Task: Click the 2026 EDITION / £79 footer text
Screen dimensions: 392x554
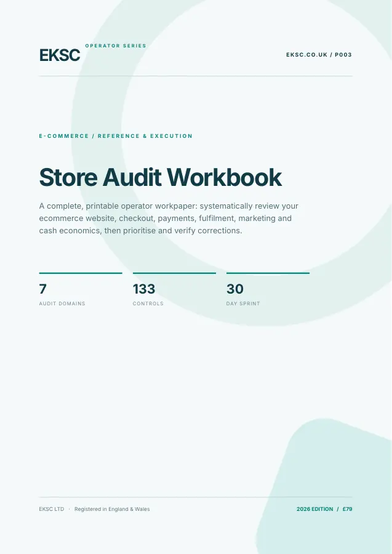Action: (x=324, y=509)
